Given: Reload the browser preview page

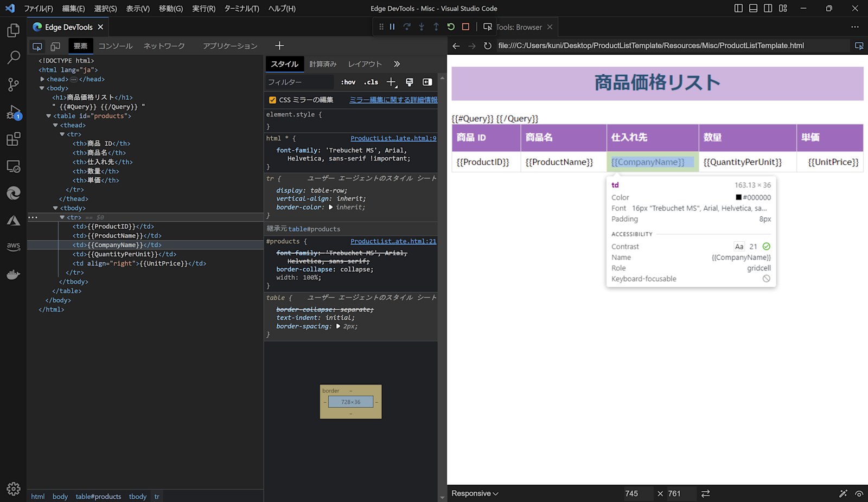Looking at the screenshot, I should coord(488,46).
